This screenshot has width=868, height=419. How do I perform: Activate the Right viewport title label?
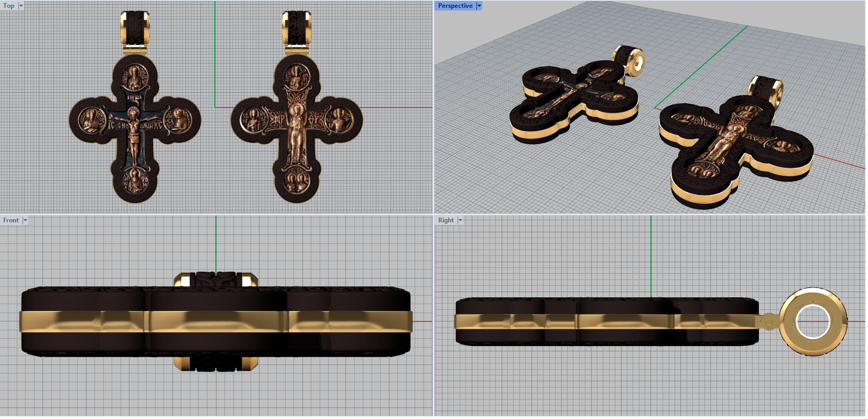pyautogui.click(x=446, y=220)
